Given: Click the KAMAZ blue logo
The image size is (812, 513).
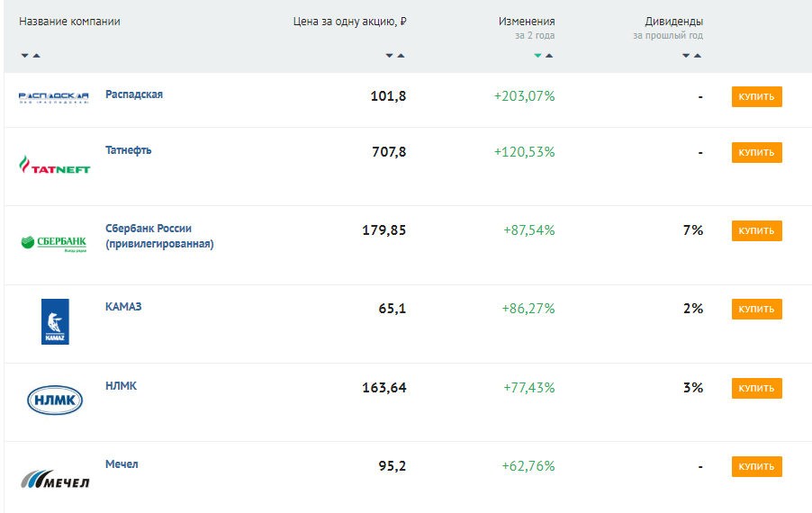Looking at the screenshot, I should [x=54, y=321].
